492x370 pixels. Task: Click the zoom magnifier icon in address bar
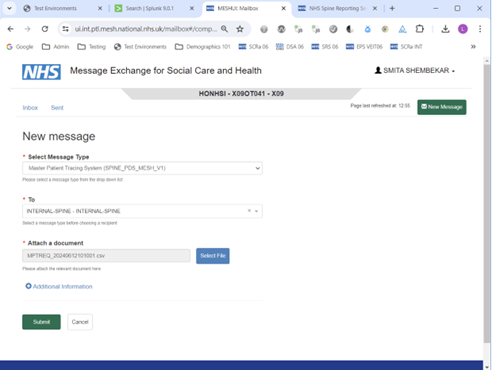tap(225, 29)
